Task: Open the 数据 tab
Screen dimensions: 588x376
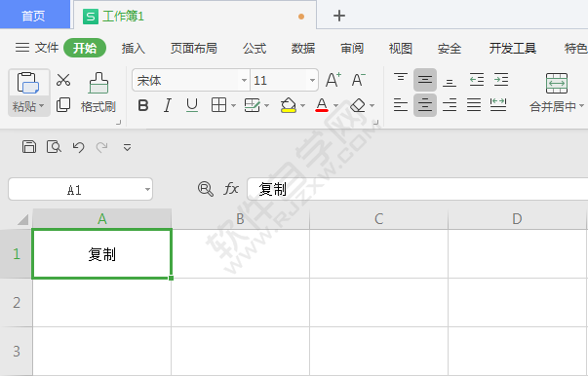Action: coord(303,49)
